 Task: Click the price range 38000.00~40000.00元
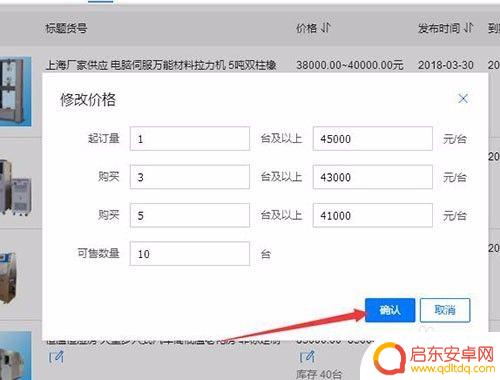350,65
